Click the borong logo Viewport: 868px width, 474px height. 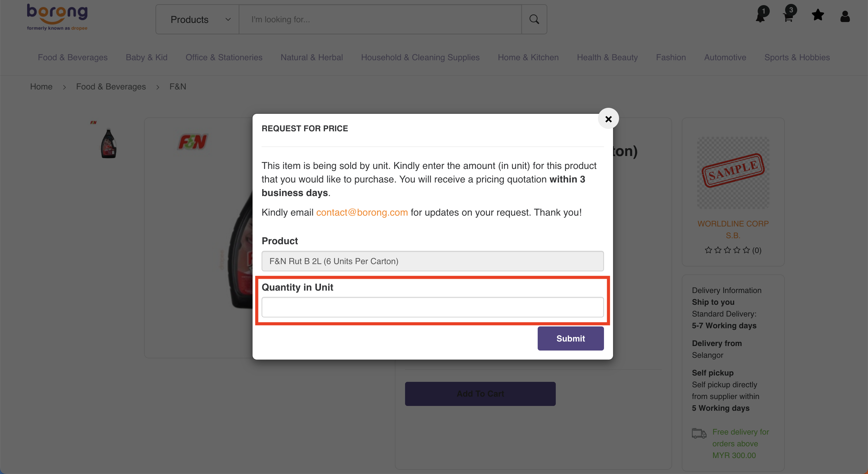[x=57, y=17]
